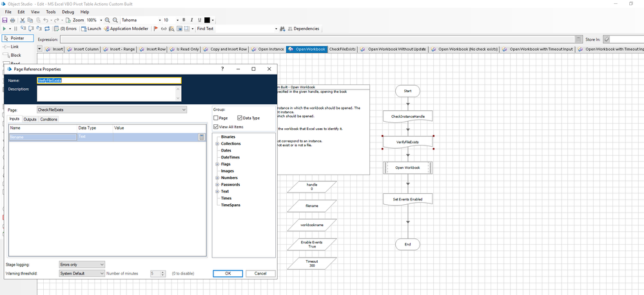This screenshot has height=295, width=644.
Task: Open the Application Modeller
Action: coord(128,29)
